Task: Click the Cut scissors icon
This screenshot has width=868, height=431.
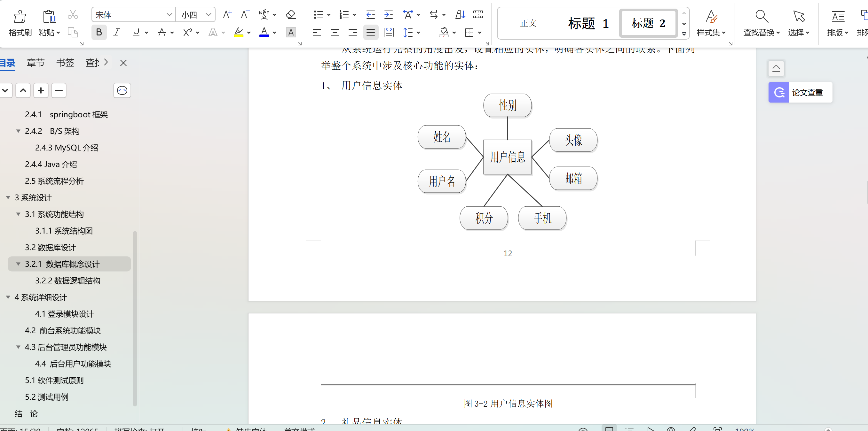Action: point(73,14)
